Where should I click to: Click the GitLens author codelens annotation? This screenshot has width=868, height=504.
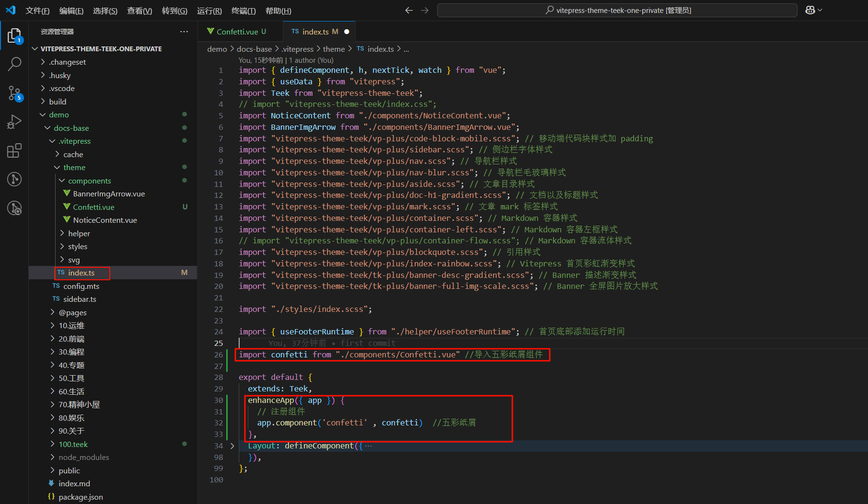pyautogui.click(x=286, y=60)
